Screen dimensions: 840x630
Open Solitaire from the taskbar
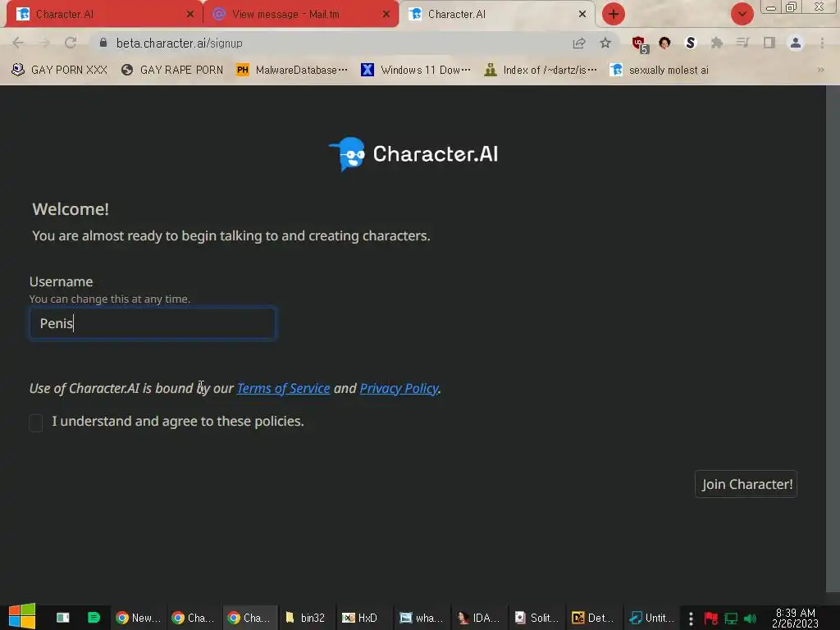point(536,618)
